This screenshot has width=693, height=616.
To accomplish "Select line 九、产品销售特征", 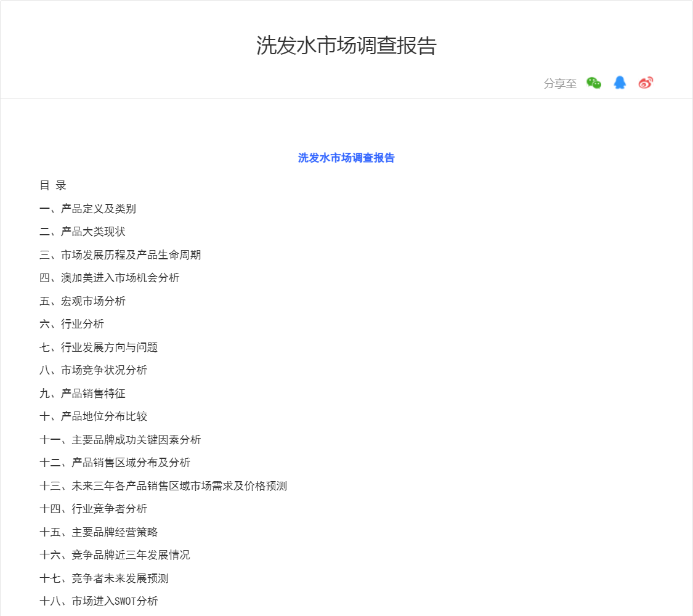I will click(82, 393).
